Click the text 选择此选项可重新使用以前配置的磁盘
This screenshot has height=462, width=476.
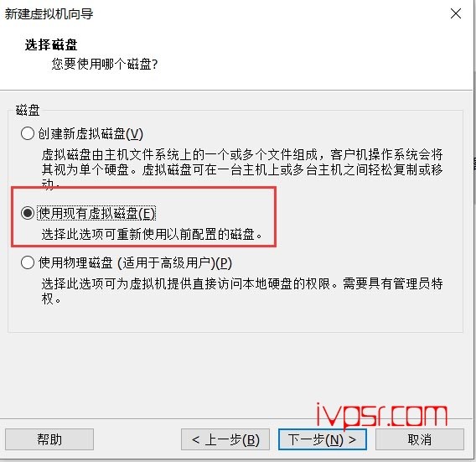[x=152, y=234]
